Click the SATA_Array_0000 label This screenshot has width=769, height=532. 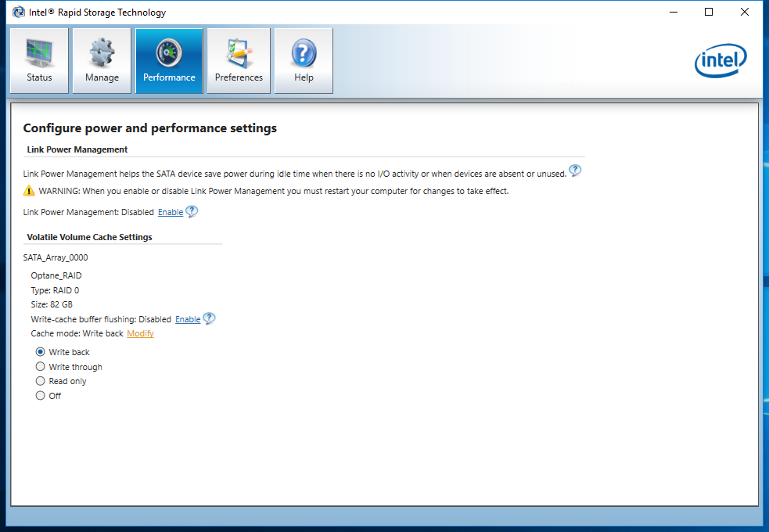(56, 257)
